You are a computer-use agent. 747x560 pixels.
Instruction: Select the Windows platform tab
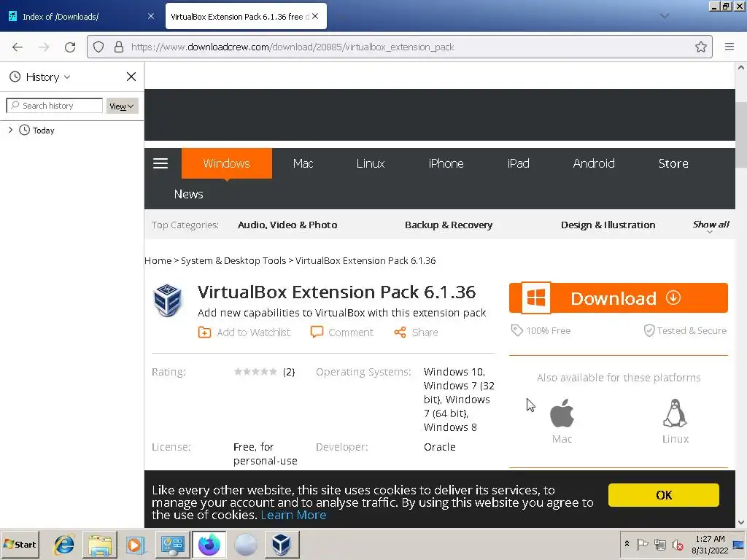click(227, 163)
